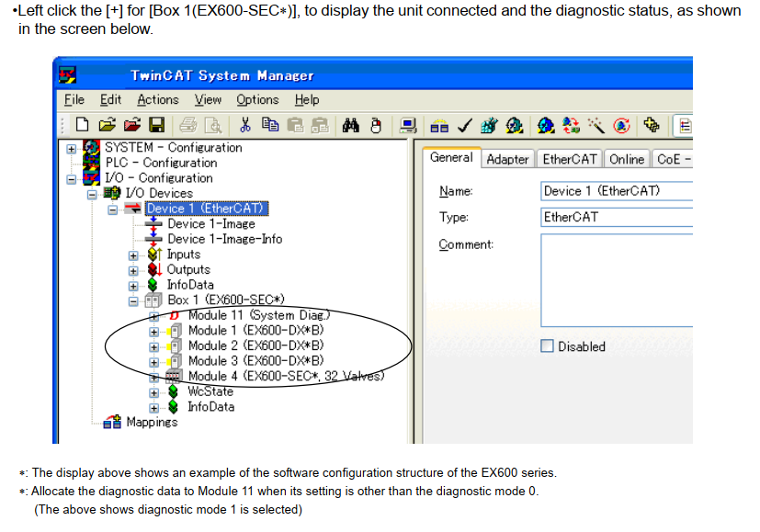
Task: Click the Save floppy disk icon
Action: click(x=156, y=125)
